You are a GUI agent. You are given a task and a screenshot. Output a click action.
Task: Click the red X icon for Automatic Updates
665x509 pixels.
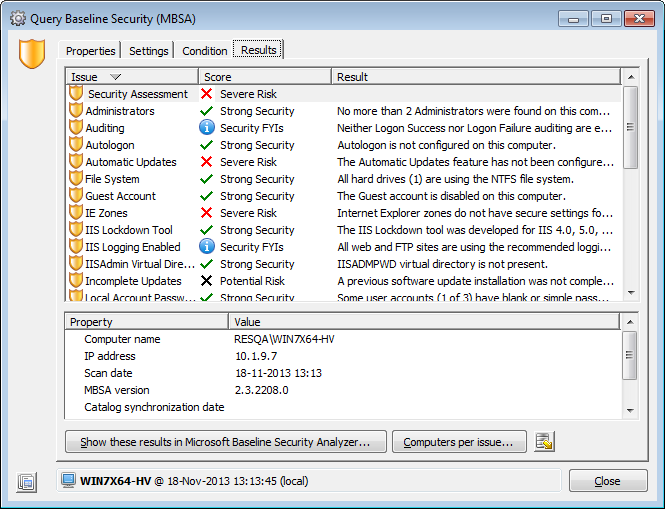[x=207, y=162]
